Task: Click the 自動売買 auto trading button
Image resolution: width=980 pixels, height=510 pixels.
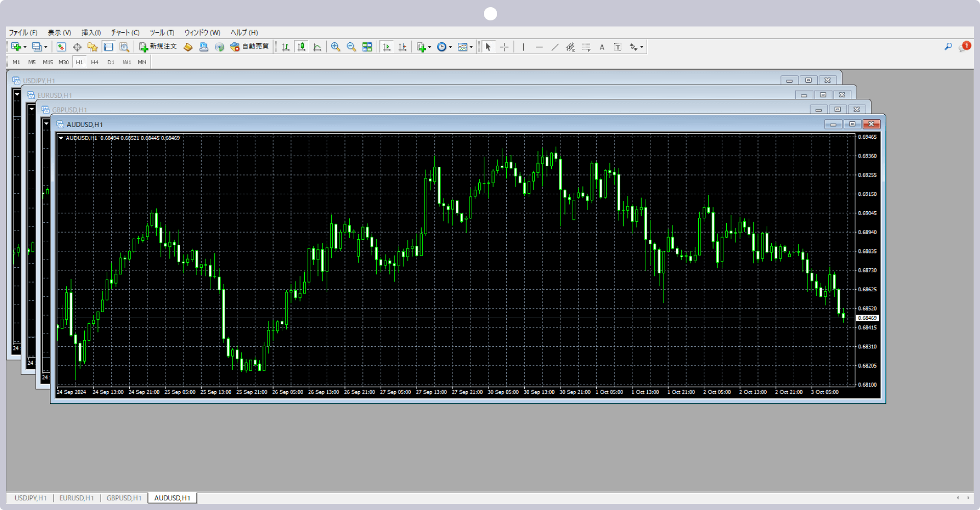Action: pos(250,46)
